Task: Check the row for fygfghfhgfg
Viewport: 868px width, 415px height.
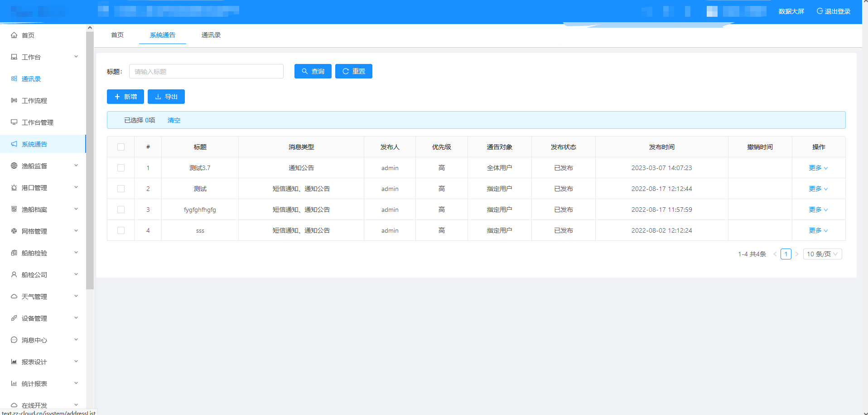Action: tap(121, 210)
